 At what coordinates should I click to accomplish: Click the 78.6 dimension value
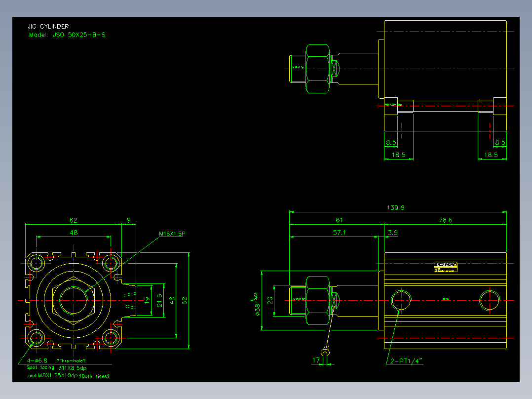click(x=445, y=220)
